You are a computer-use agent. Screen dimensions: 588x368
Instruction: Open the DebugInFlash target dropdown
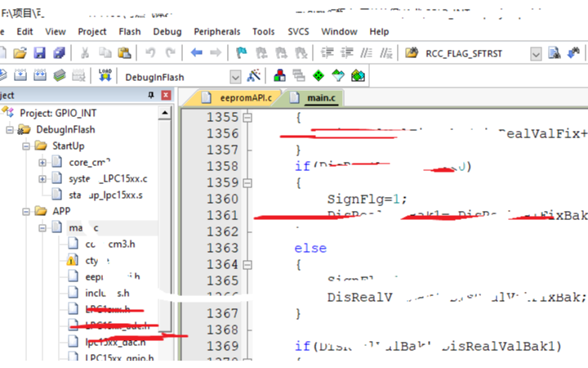(x=235, y=78)
